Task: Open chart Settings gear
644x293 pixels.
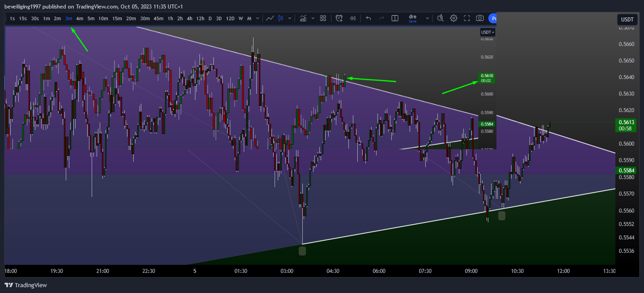Action: click(453, 18)
